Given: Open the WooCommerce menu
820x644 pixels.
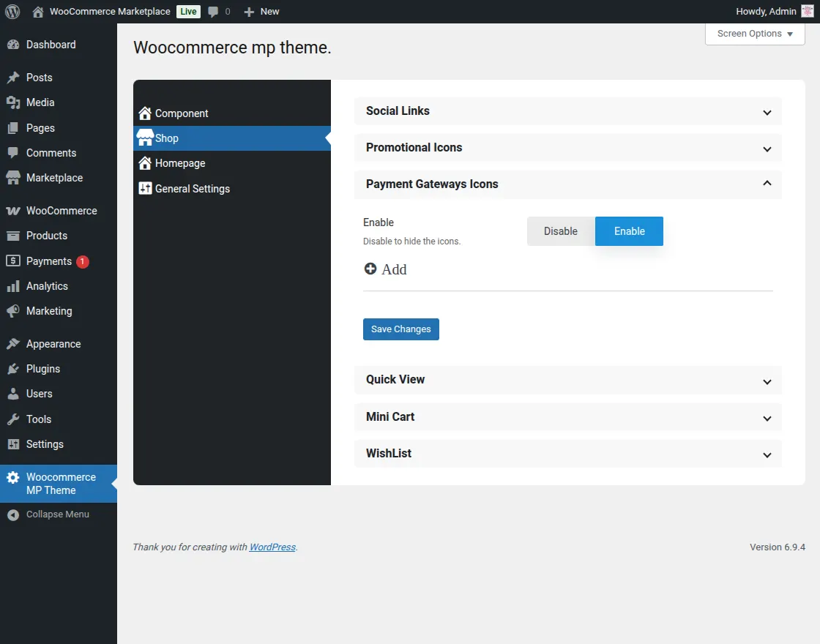Looking at the screenshot, I should click(59, 211).
